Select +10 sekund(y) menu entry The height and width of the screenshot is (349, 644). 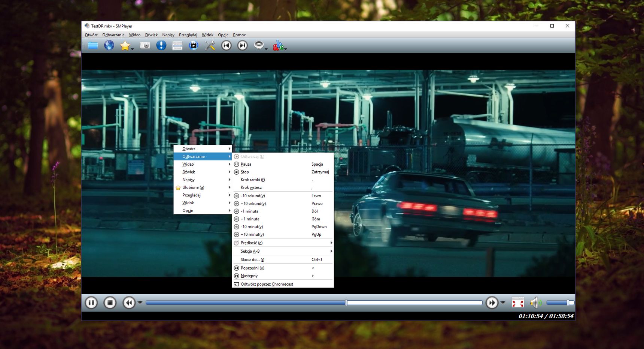tap(283, 204)
